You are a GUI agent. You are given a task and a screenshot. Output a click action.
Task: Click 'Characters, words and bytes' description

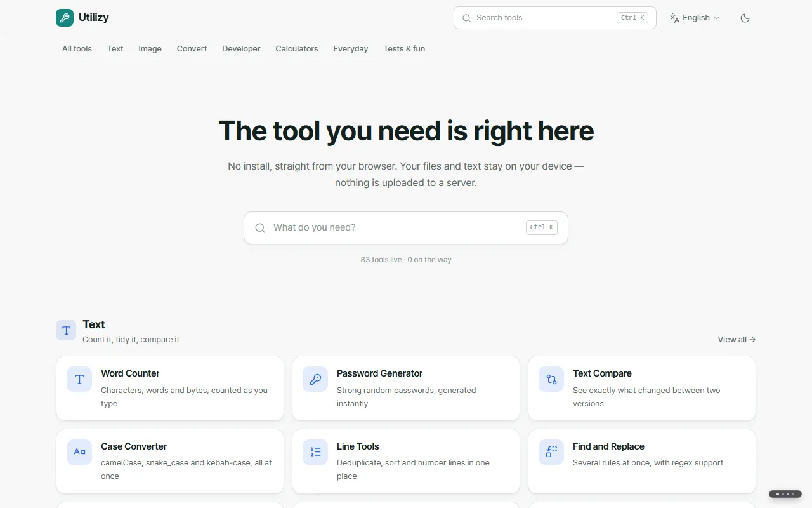[184, 397]
